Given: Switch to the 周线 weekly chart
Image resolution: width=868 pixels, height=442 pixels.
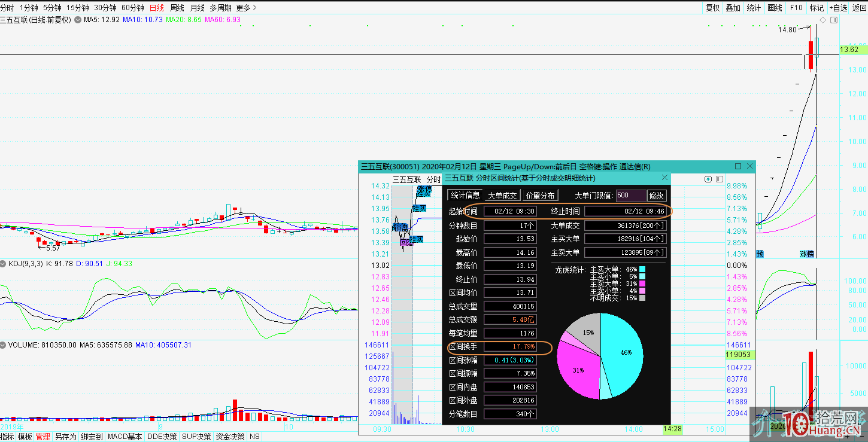Looking at the screenshot, I should click(x=177, y=8).
